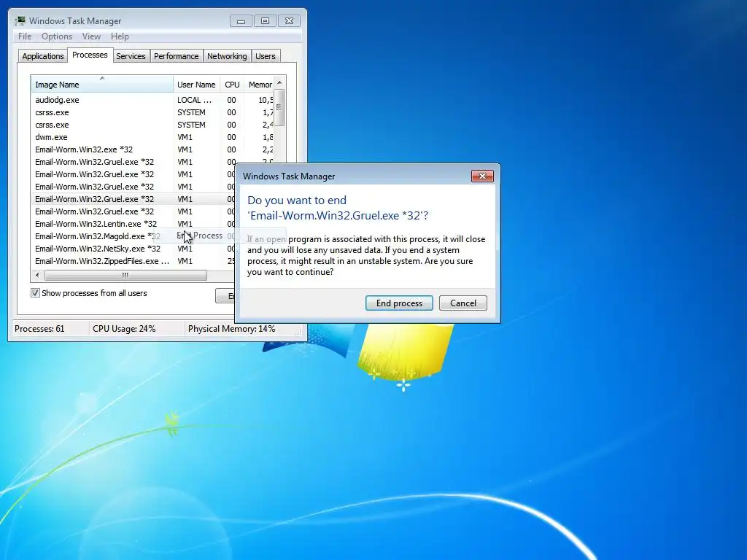Open the Options menu
The height and width of the screenshot is (560, 747).
click(x=57, y=36)
